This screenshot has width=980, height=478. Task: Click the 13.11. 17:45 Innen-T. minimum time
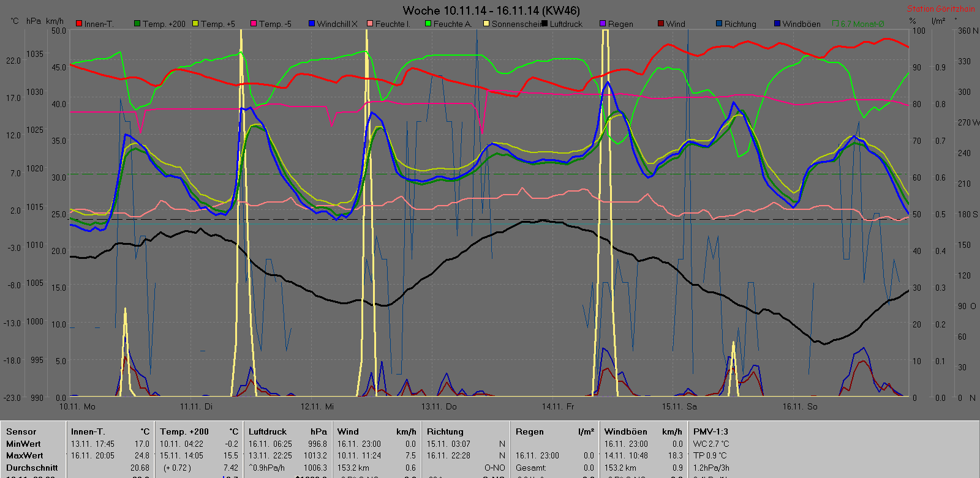[92, 444]
